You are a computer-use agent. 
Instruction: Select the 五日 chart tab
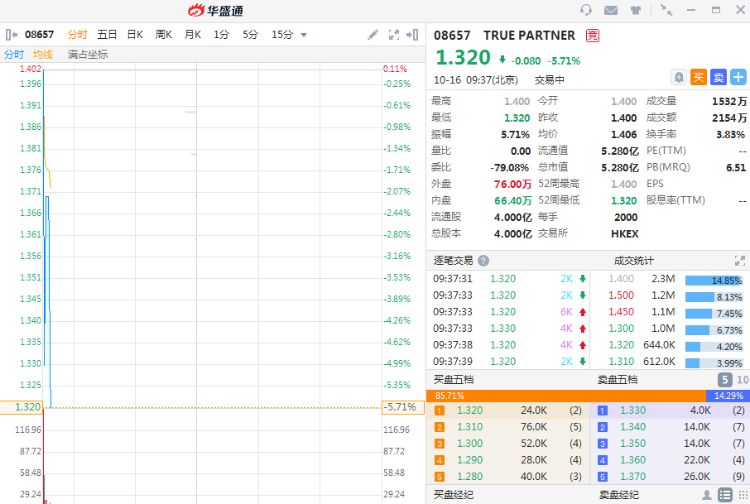coord(106,35)
